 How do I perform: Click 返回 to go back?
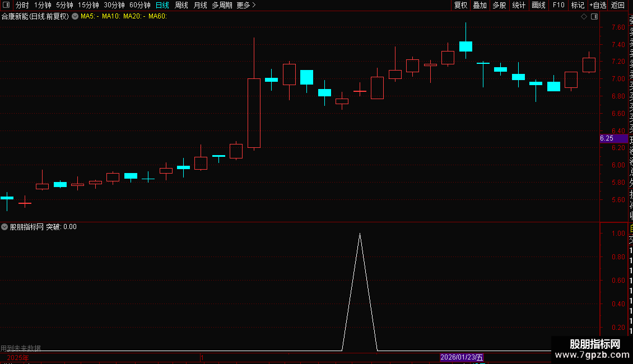[x=618, y=5]
